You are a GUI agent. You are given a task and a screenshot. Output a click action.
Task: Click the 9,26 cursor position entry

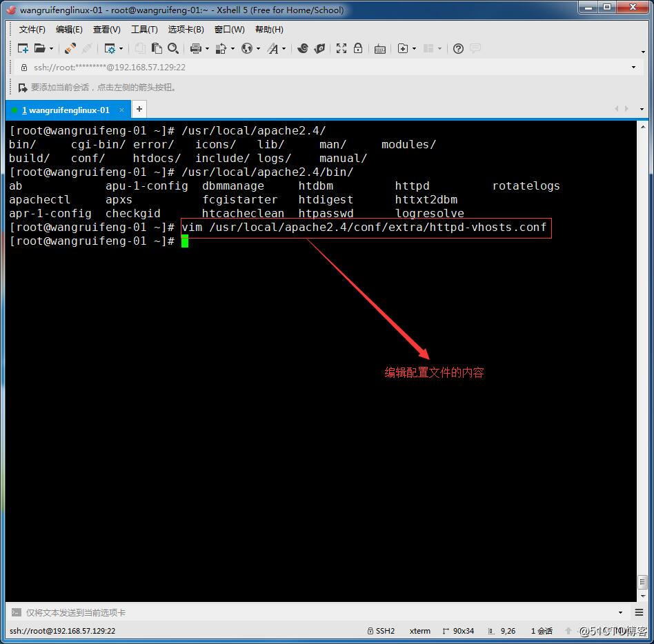tap(502, 631)
